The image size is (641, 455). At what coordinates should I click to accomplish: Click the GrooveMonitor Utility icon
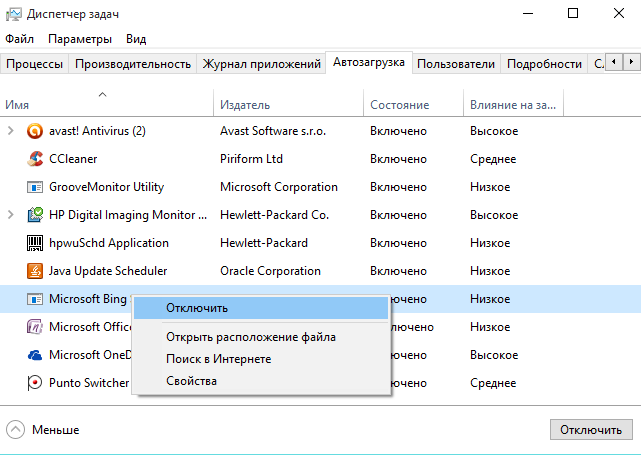pos(35,187)
